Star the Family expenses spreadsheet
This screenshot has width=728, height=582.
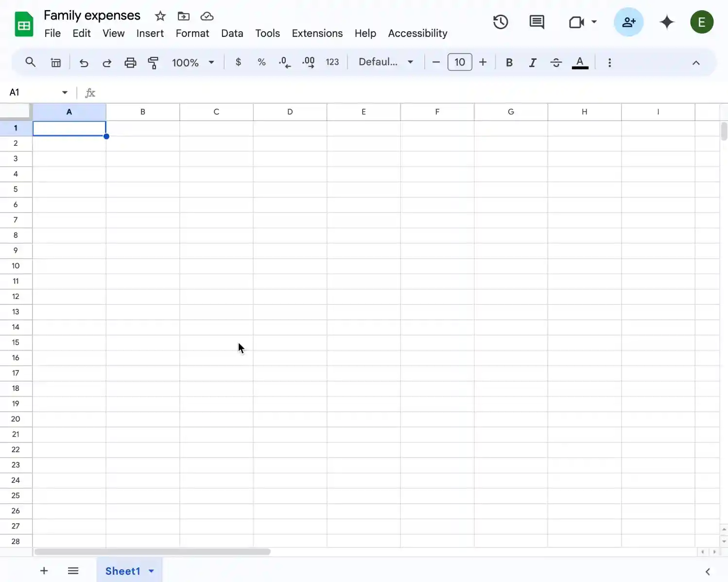(160, 16)
